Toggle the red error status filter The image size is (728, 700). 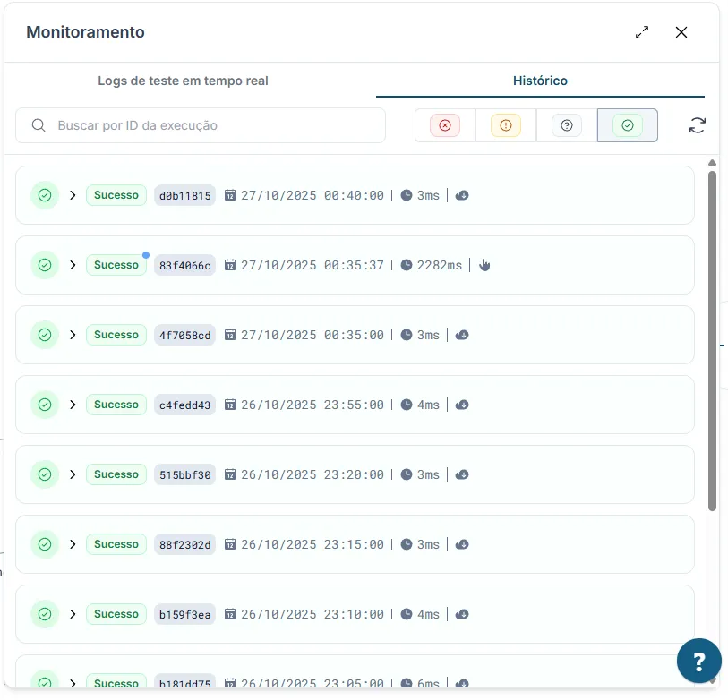(x=445, y=125)
